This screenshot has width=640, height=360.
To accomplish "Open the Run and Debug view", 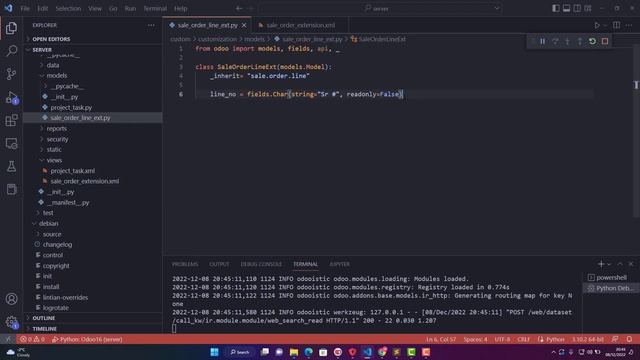I will coord(11,98).
